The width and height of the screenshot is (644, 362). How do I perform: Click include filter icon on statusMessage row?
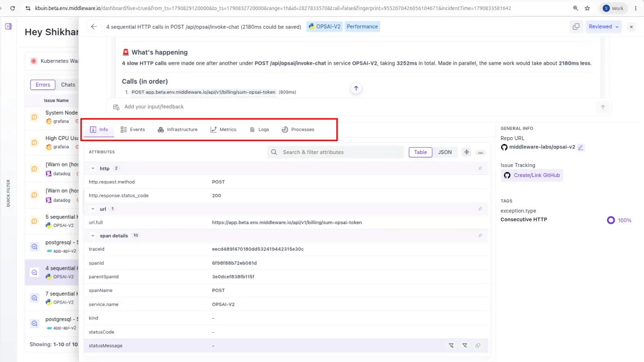coord(452,346)
